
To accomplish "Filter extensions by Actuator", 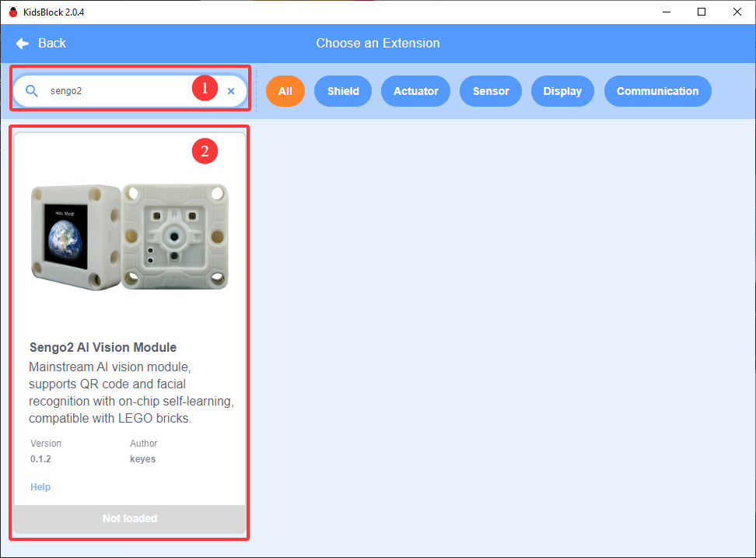I will coord(415,91).
